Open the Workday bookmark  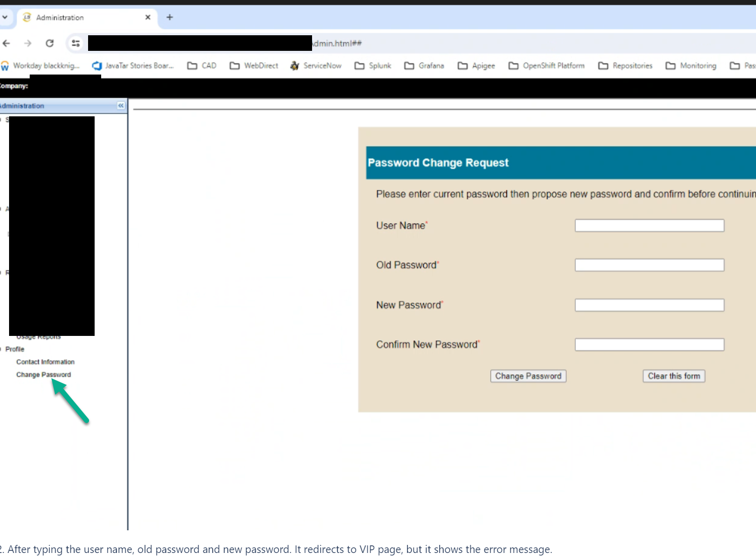coord(41,65)
